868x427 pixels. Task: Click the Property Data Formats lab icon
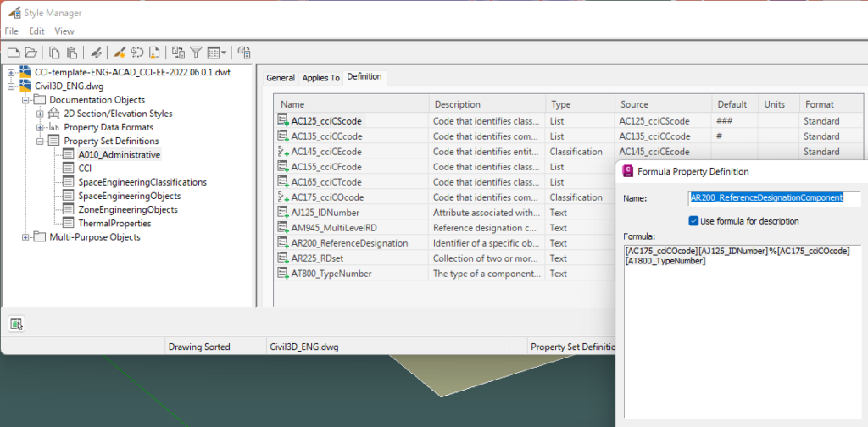click(x=53, y=127)
